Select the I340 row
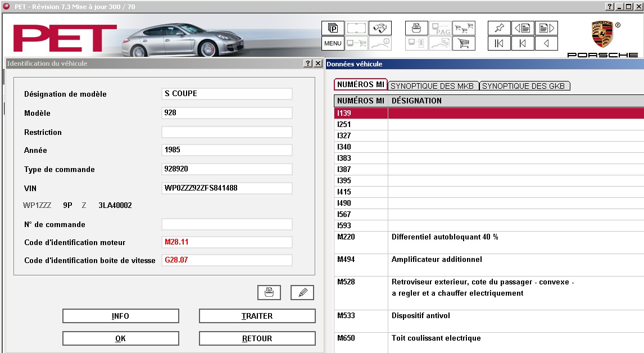The width and height of the screenshot is (644, 353). tap(489, 147)
